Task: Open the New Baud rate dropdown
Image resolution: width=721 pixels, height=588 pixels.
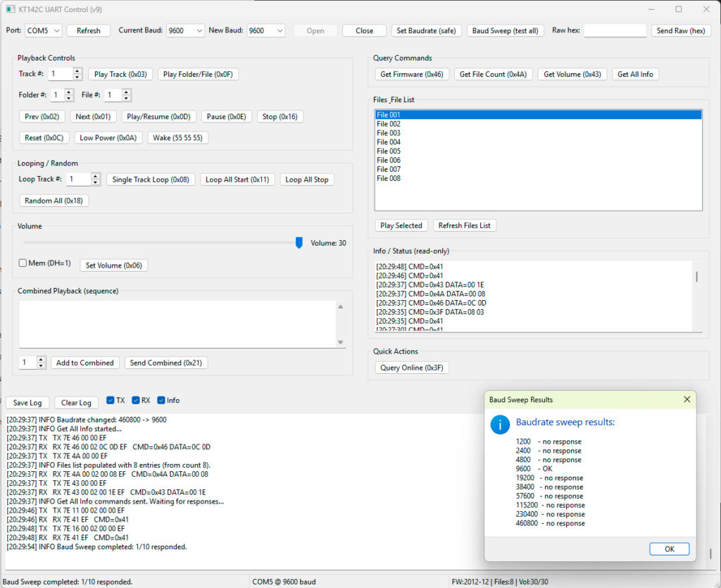Action: point(266,31)
